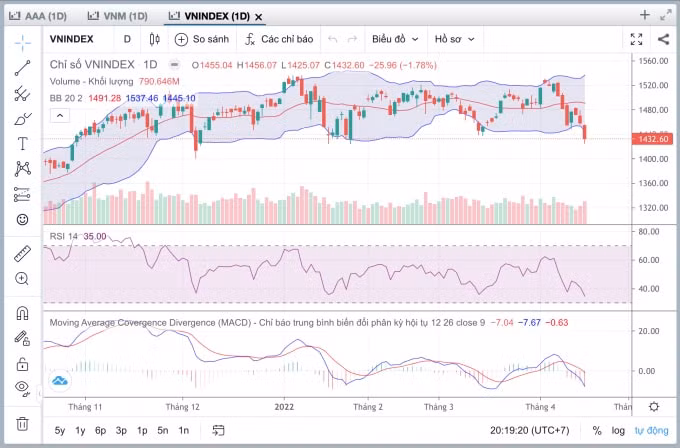This screenshot has height=448, width=680.
Task: Select the 5y time range
Action: 60,431
